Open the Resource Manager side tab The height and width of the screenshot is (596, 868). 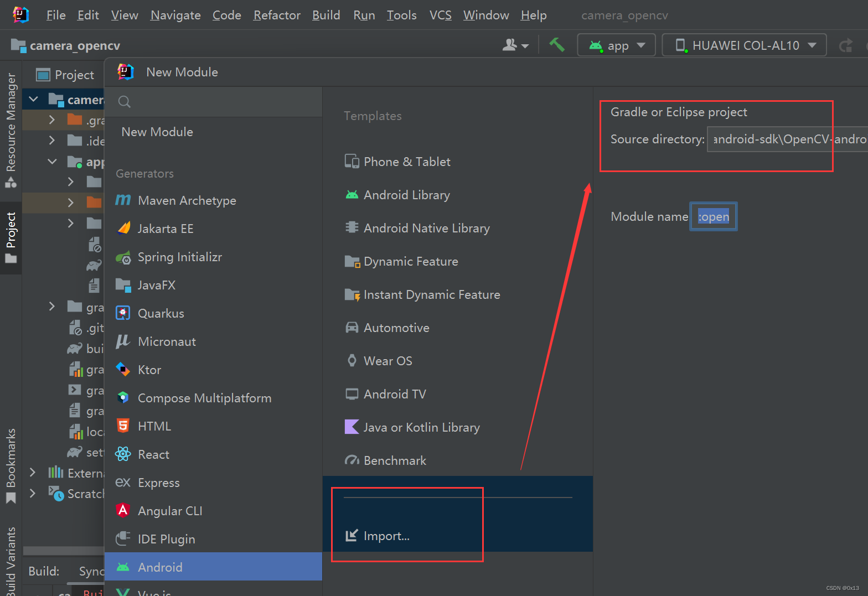[11, 129]
